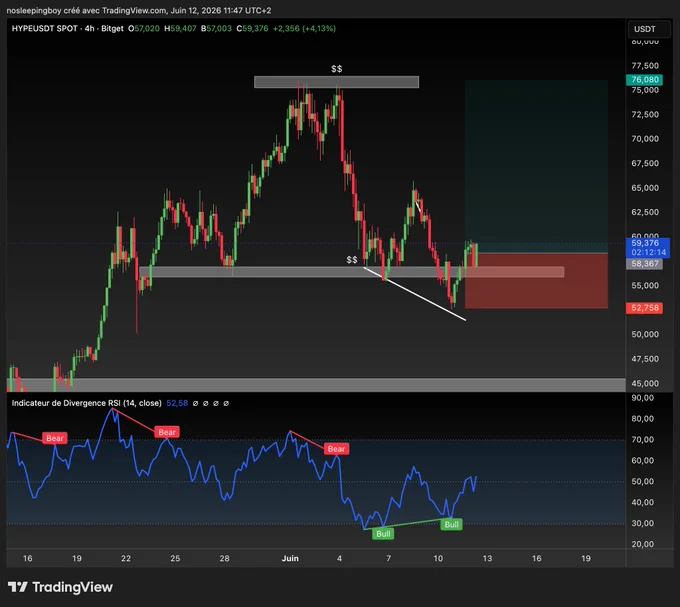Click the high value H59,407

(x=180, y=29)
